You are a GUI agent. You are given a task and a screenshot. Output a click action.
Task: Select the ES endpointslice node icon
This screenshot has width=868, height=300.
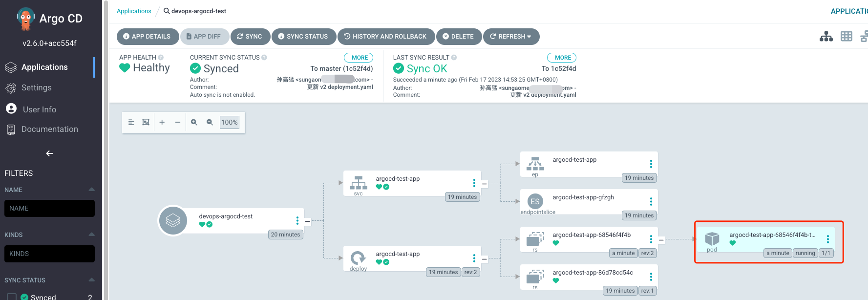coord(535,201)
